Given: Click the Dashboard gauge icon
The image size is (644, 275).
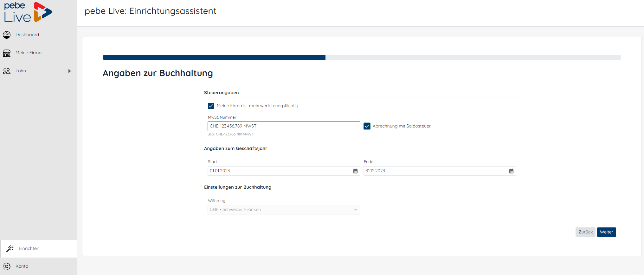Looking at the screenshot, I should click(7, 35).
